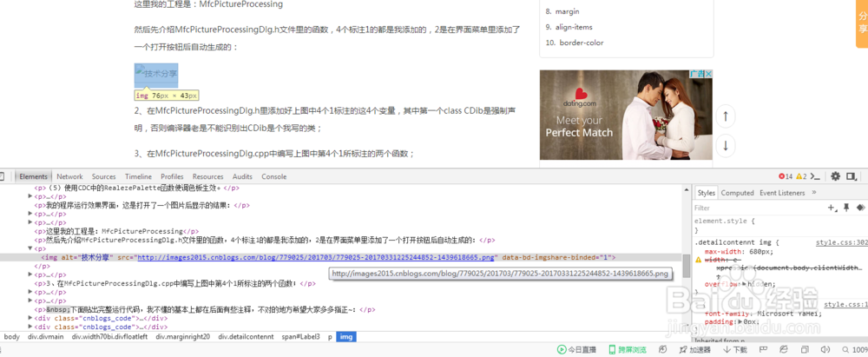
Task: Show more Styles tabs chevron
Action: click(814, 192)
